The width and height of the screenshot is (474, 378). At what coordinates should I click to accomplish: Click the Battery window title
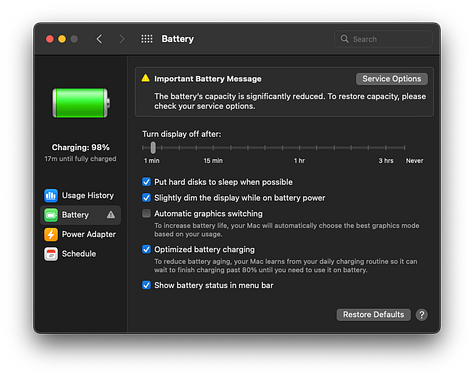[x=177, y=39]
